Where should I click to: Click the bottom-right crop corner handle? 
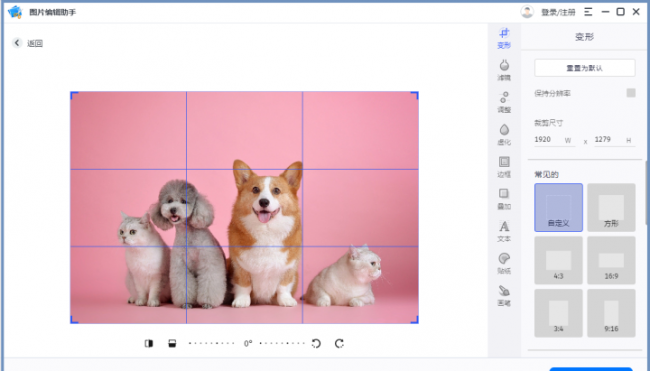coord(415,320)
